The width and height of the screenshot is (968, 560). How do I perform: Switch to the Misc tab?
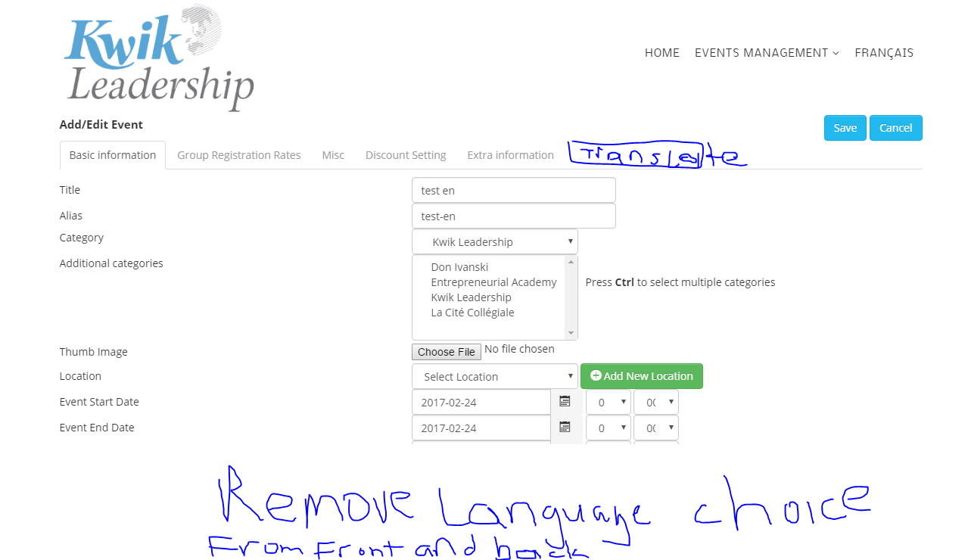pos(333,155)
